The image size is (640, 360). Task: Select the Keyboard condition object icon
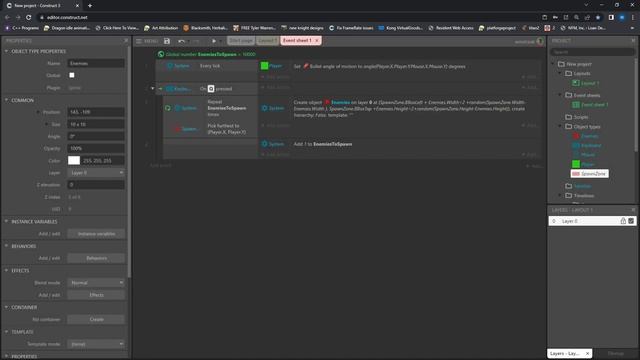coord(170,89)
